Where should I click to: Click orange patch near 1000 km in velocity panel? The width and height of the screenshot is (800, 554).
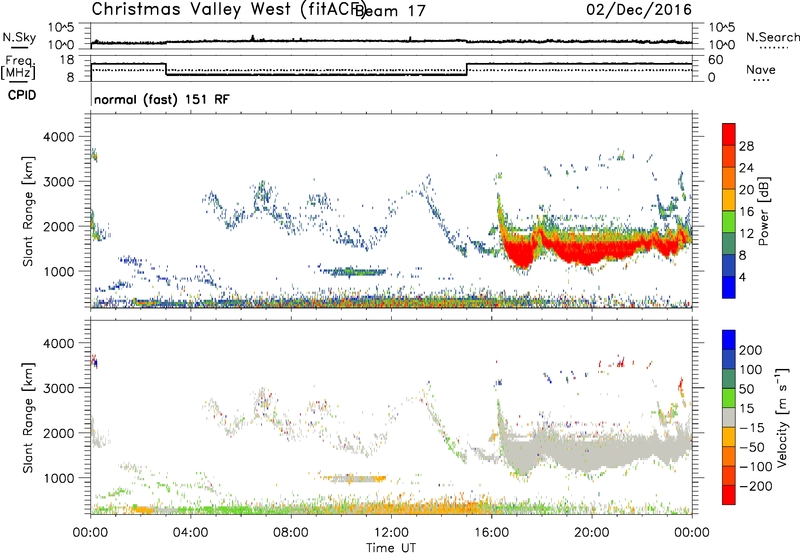(356, 479)
